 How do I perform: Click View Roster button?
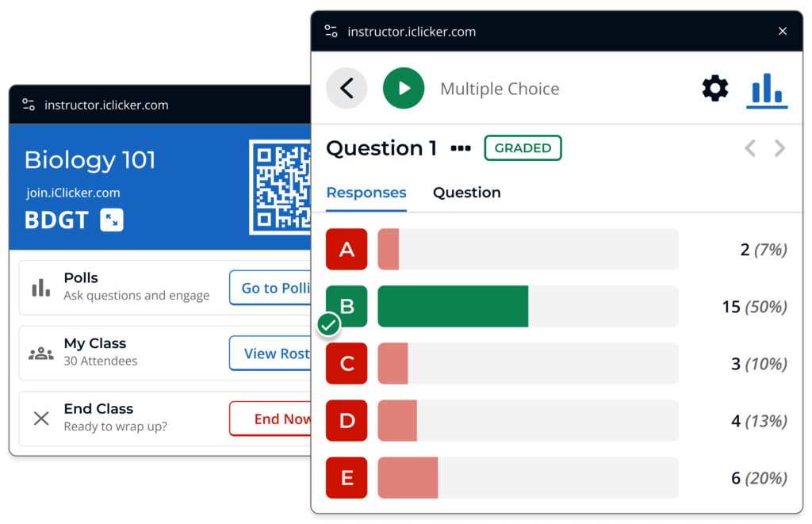pyautogui.click(x=270, y=353)
